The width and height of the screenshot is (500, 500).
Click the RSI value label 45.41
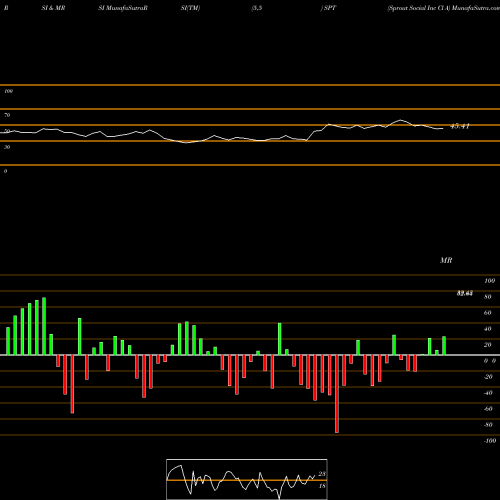tap(460, 126)
